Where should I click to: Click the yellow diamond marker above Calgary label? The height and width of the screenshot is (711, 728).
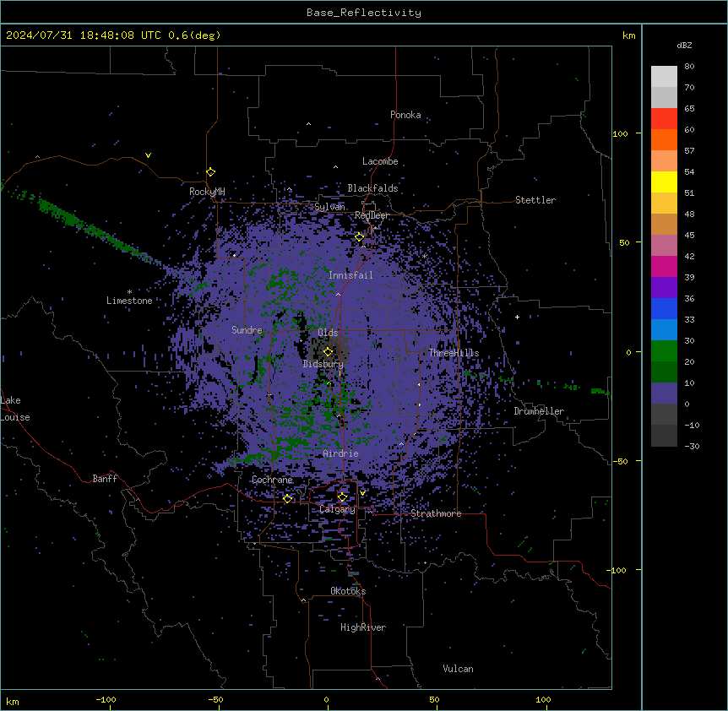click(x=342, y=497)
